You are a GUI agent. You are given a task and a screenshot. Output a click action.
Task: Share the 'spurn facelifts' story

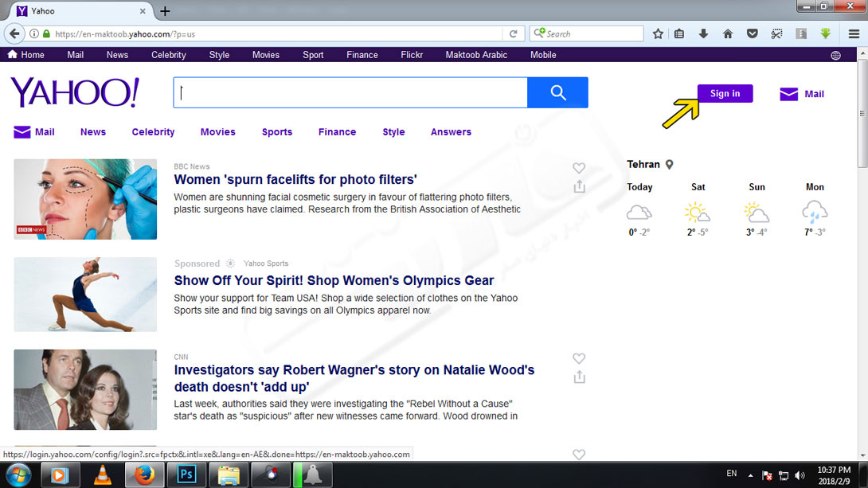click(579, 186)
